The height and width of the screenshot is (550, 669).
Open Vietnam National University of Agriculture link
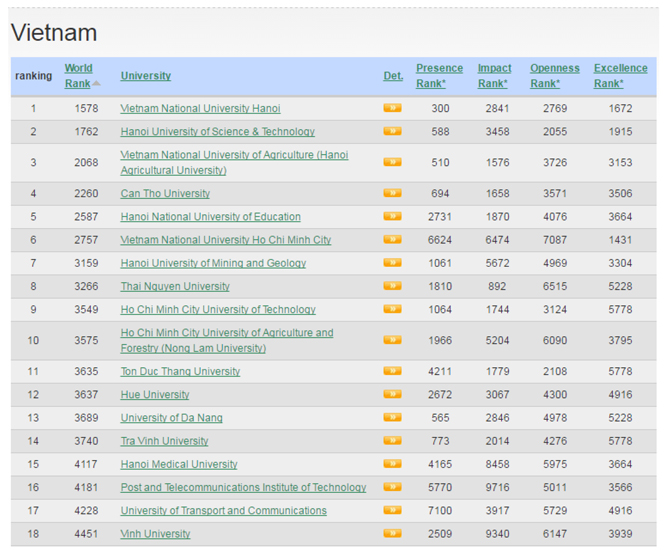234,162
